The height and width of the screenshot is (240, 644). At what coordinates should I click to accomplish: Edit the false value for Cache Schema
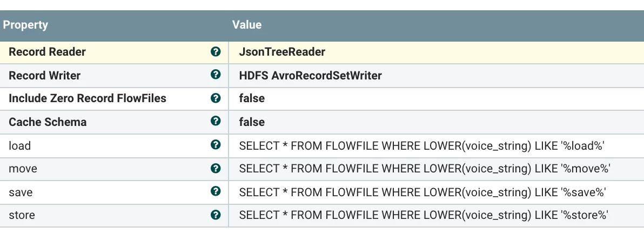252,122
